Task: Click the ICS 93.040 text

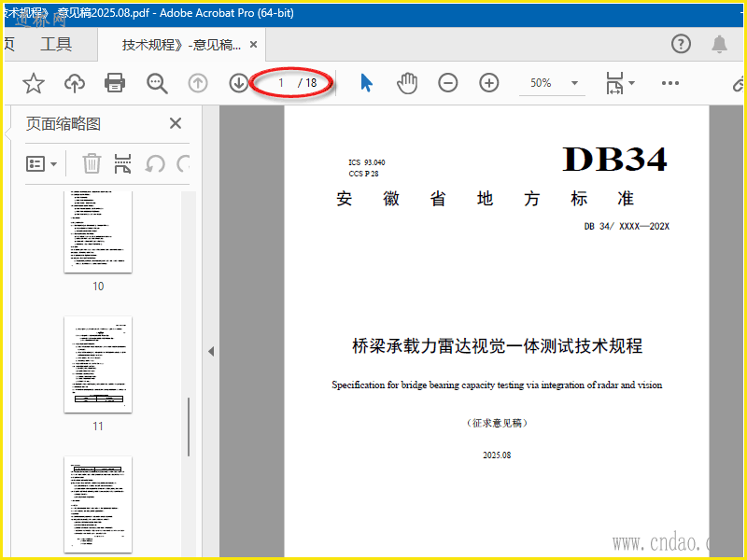Action: [x=366, y=162]
